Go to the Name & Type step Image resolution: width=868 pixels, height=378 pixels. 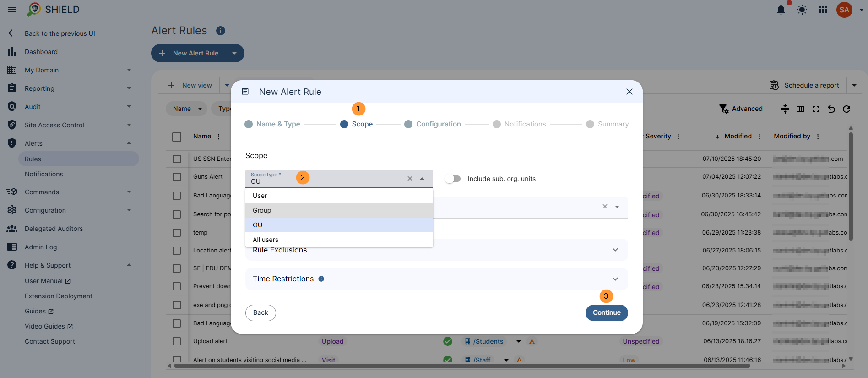(272, 124)
